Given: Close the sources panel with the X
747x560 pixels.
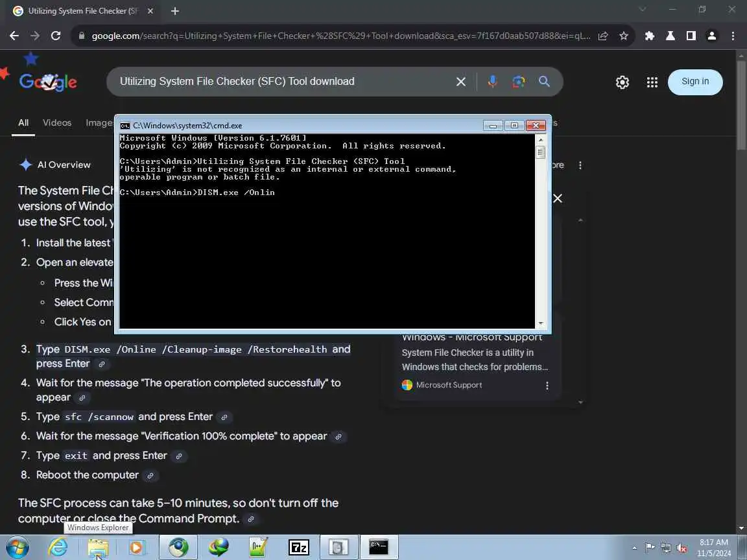Looking at the screenshot, I should [558, 198].
